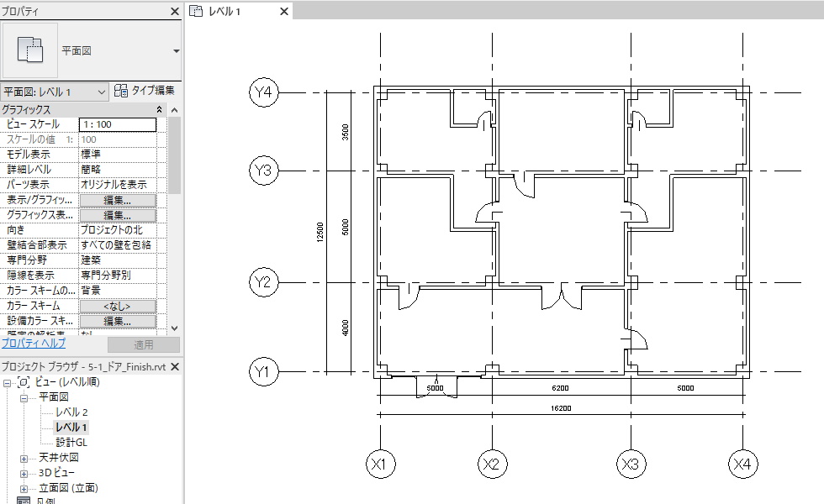
Task: Select レベル 1 in project browser
Action: 71,428
